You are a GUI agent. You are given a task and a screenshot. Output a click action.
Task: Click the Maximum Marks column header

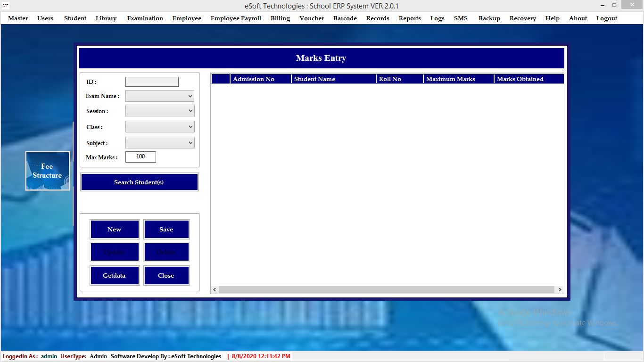[x=459, y=79]
